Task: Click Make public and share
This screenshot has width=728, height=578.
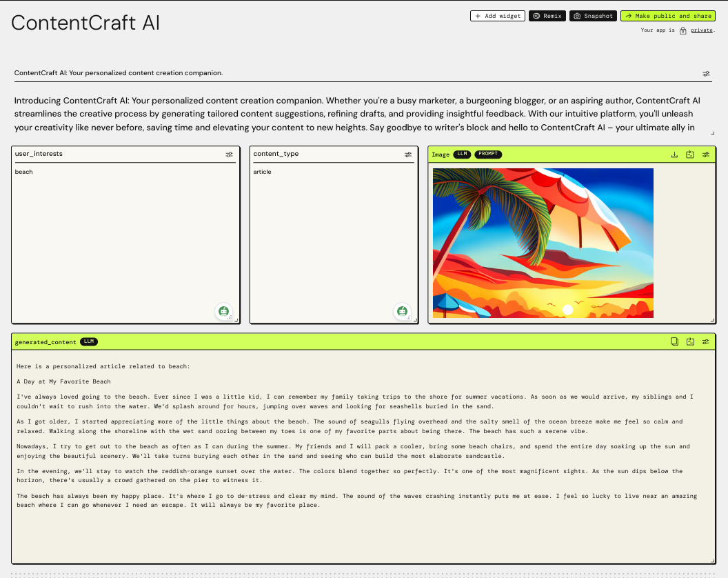Action: 667,16
